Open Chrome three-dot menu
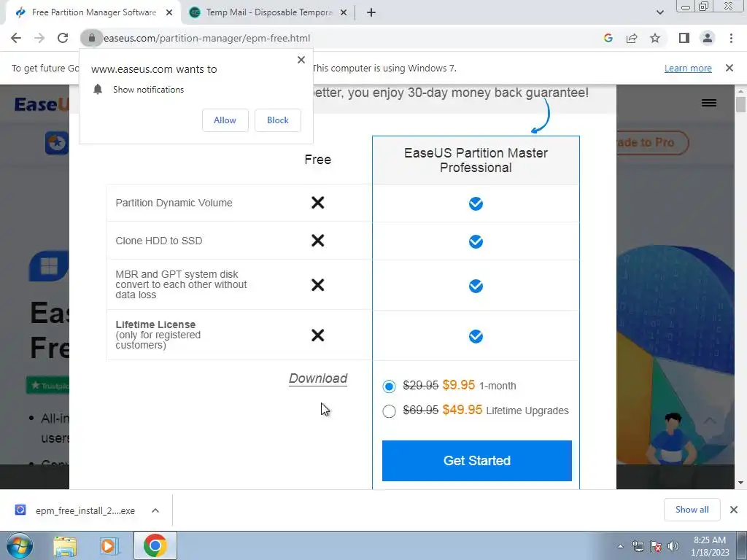 coord(731,38)
